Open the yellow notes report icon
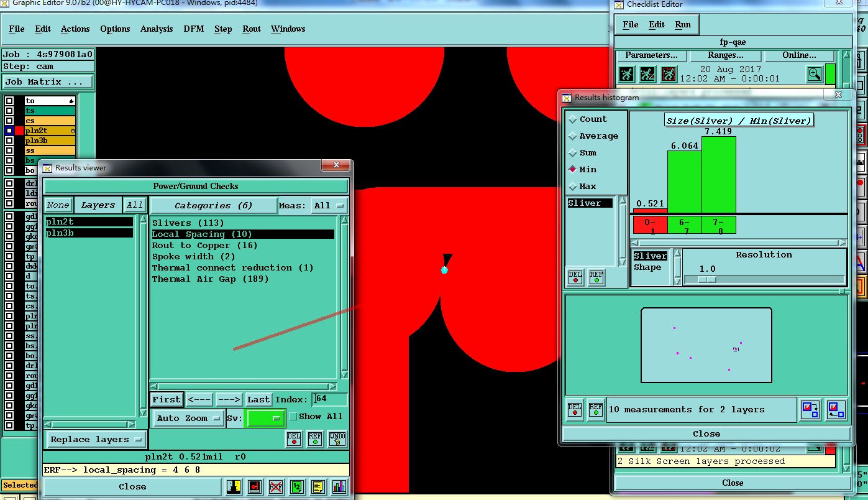 tap(318, 487)
